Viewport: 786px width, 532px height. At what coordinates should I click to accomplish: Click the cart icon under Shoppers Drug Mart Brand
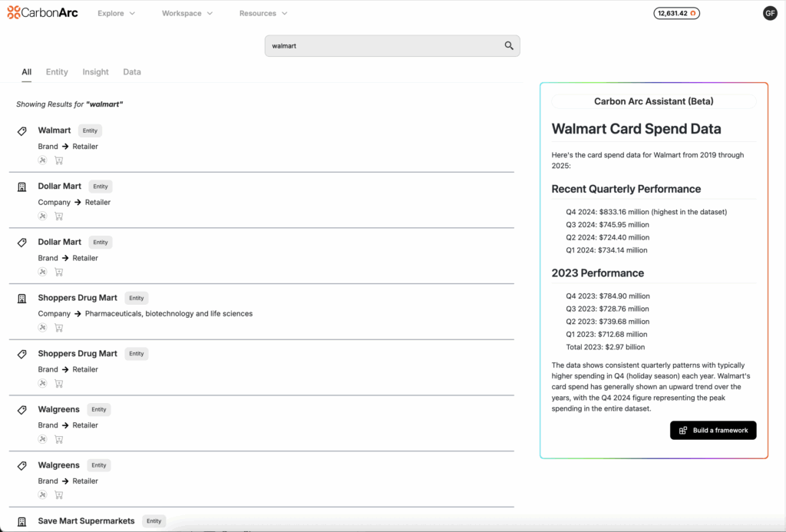tap(58, 384)
